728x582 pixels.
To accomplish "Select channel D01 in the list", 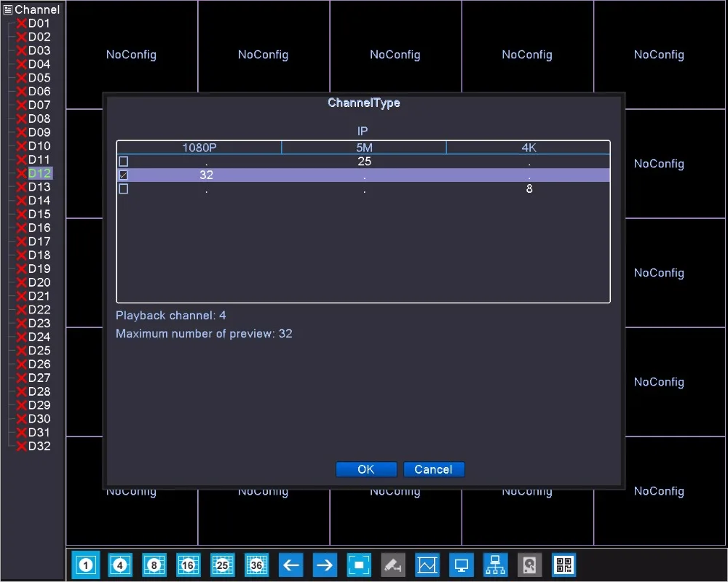I will 39,23.
